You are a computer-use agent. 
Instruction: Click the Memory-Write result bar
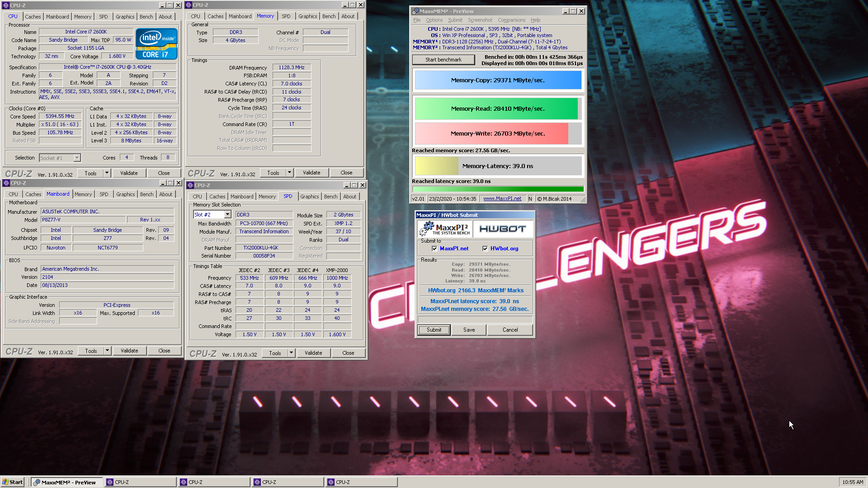point(498,133)
